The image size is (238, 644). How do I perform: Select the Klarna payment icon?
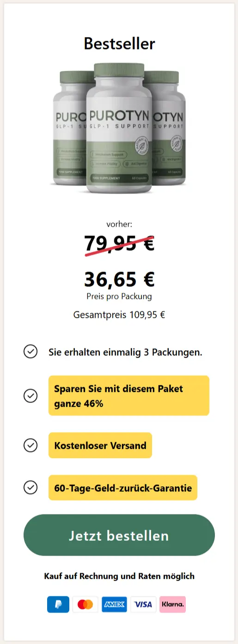[x=172, y=604]
